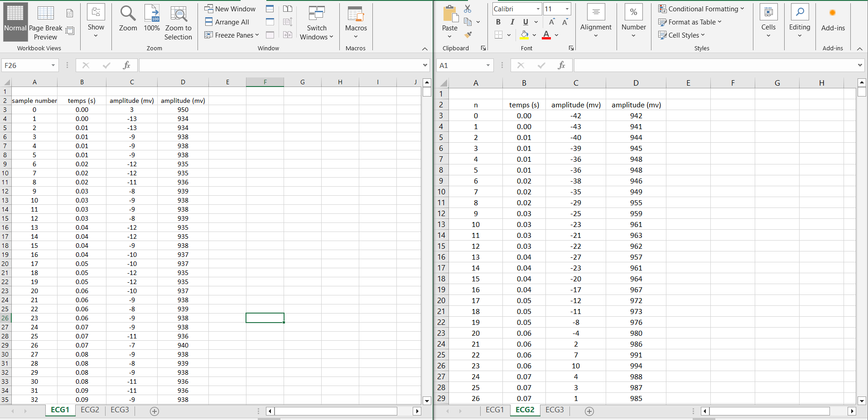Open Cells group button
Viewport: 868px width, 420px height.
click(x=768, y=21)
